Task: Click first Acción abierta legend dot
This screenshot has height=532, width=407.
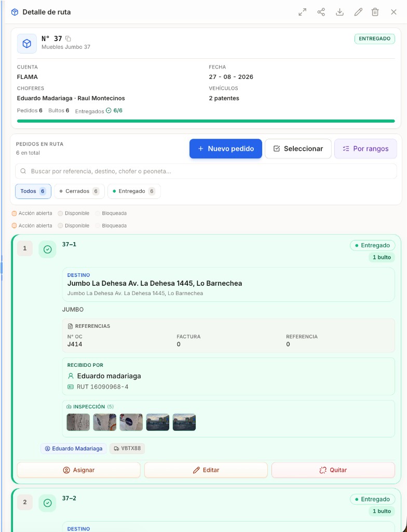Action: point(14,214)
